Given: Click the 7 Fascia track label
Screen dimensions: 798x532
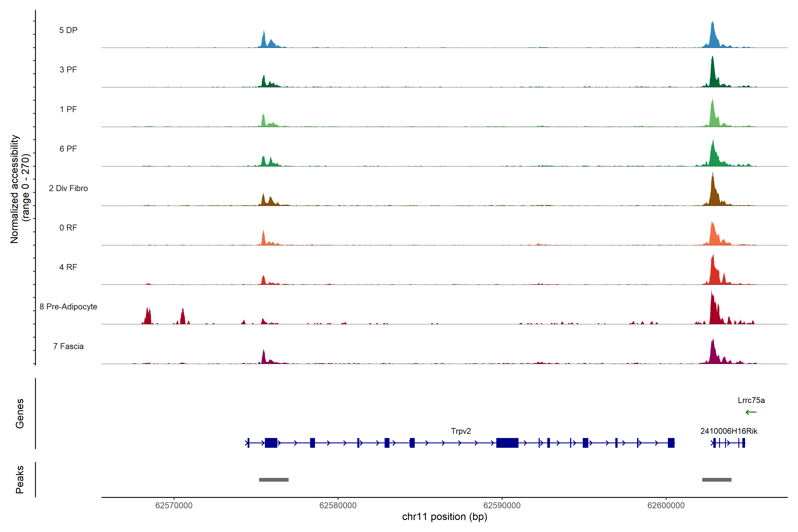Looking at the screenshot, I should pyautogui.click(x=68, y=346).
